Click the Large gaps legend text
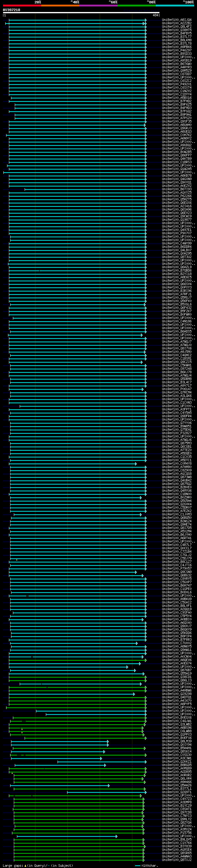 click(x=38, y=865)
